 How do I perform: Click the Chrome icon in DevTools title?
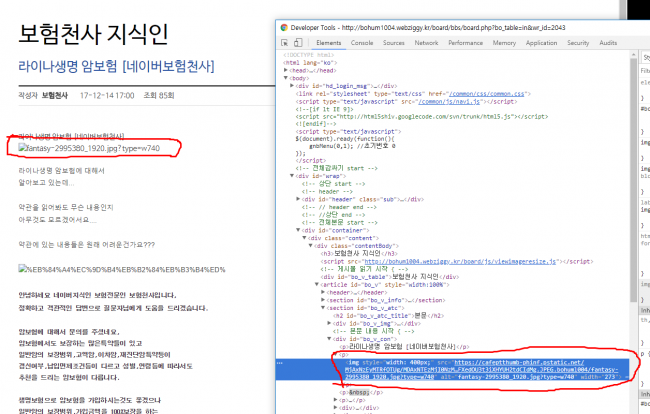tap(284, 28)
